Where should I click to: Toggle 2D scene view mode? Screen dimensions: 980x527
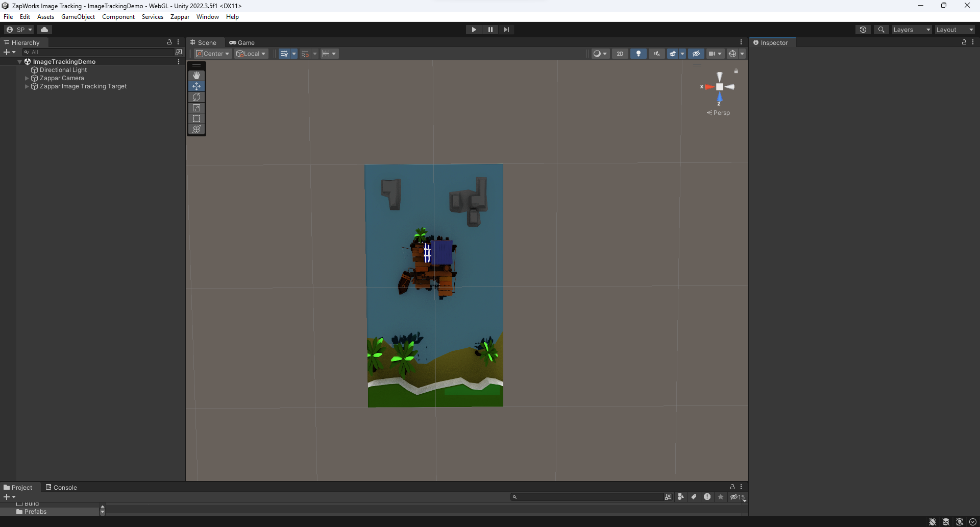[620, 54]
